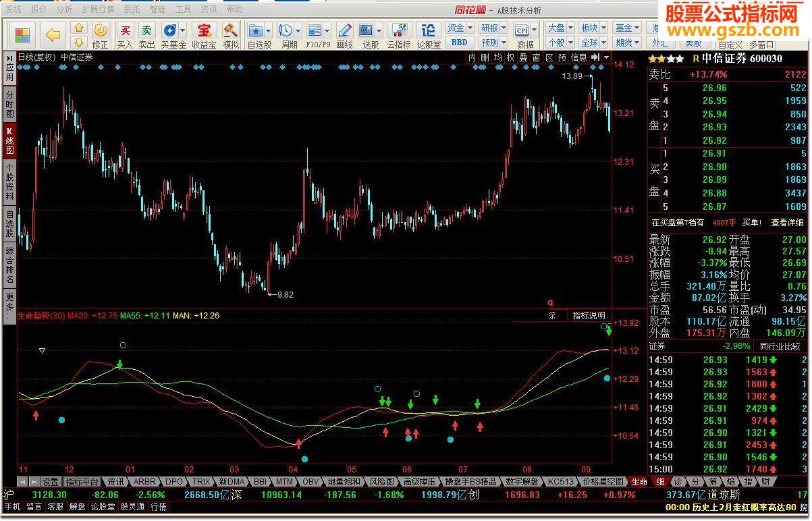812x521 pixels.
Task: Switch to the 分时图 side tab
Action: (9, 105)
